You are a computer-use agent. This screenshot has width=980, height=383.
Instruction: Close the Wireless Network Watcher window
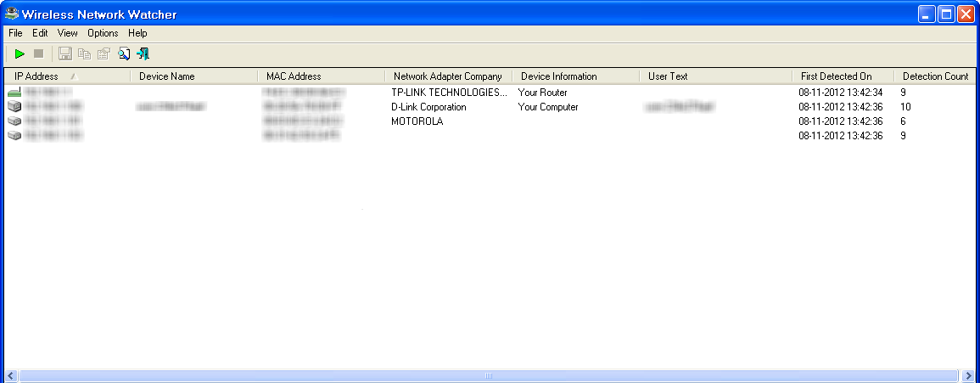(966, 14)
